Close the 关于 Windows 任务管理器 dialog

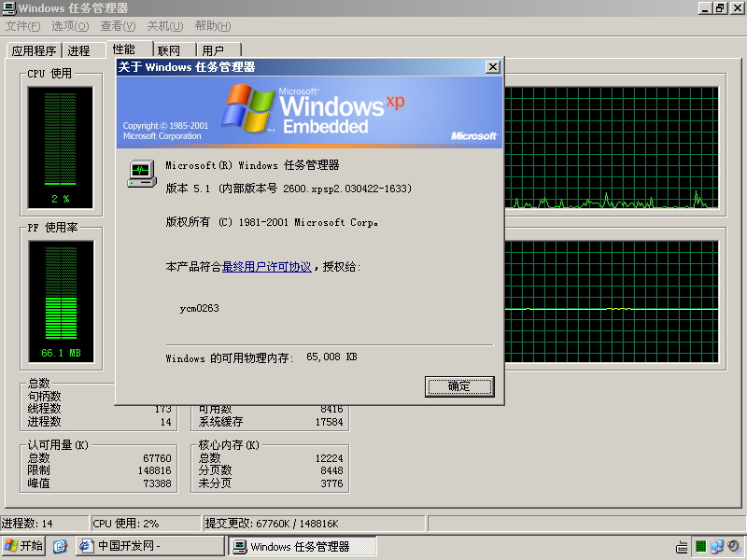pos(493,67)
